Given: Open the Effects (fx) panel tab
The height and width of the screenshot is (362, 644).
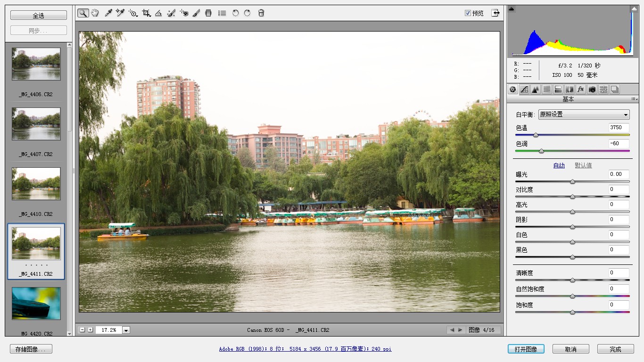Looking at the screenshot, I should [x=581, y=89].
